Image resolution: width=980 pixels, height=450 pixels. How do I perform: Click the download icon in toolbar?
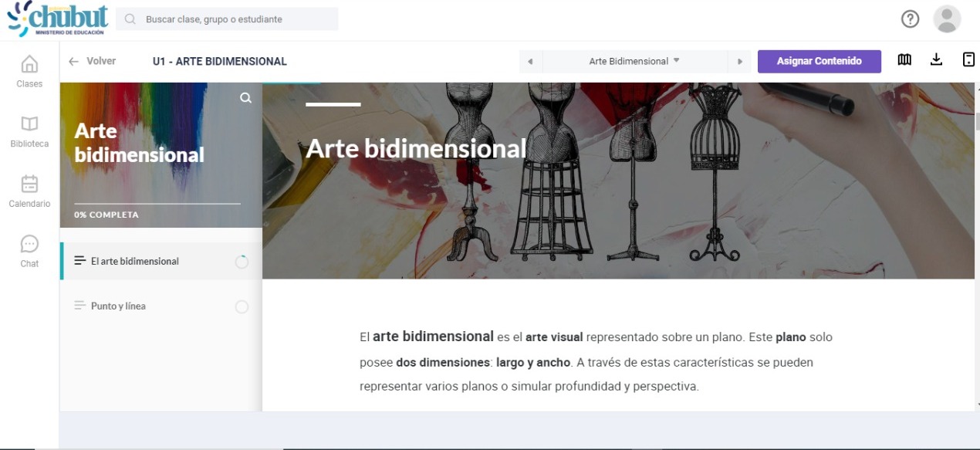coord(936,60)
